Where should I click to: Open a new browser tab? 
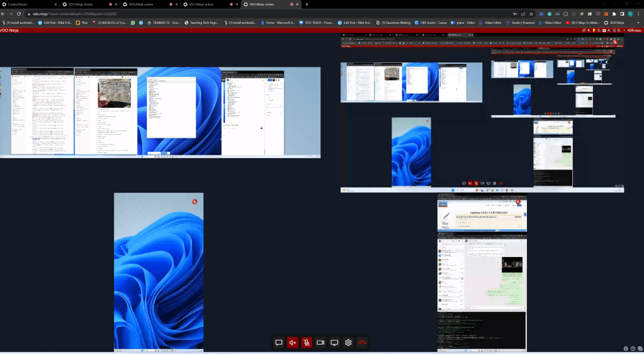pyautogui.click(x=307, y=4)
